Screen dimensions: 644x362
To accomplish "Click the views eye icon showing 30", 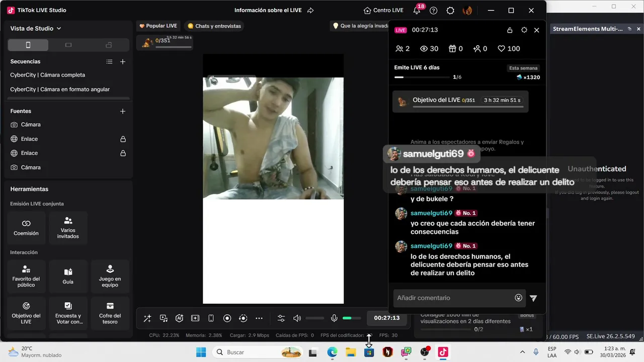I will click(424, 49).
